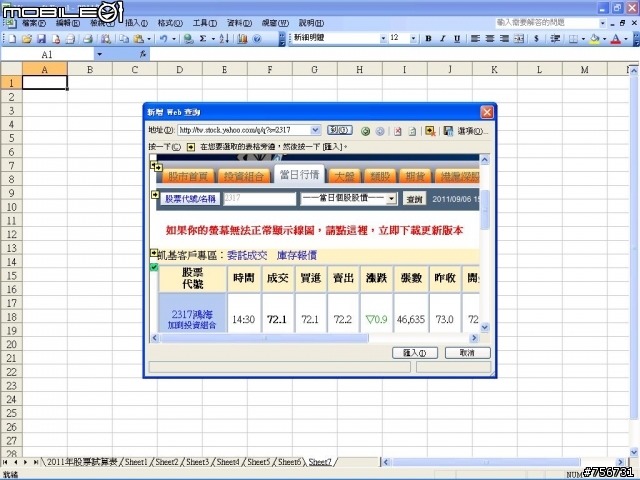Viewport: 640px width, 480px height.
Task: Click the Borders toolbar icon
Action: click(x=573, y=39)
